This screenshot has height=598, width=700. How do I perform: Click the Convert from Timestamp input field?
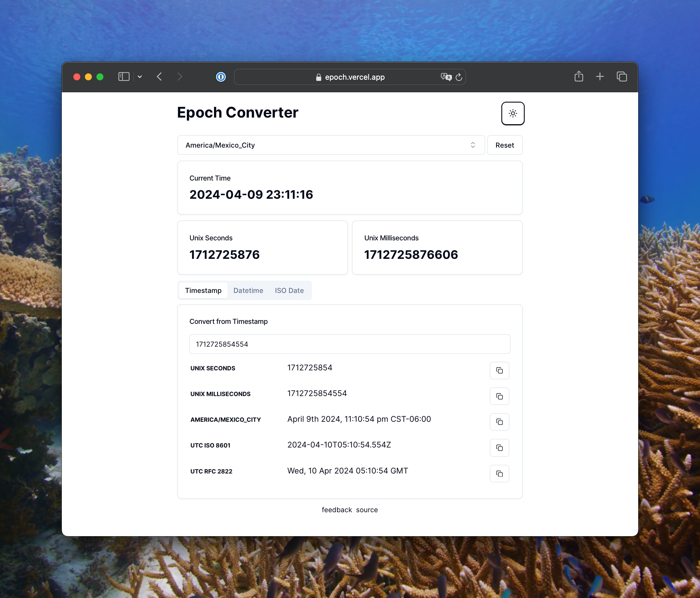click(350, 344)
